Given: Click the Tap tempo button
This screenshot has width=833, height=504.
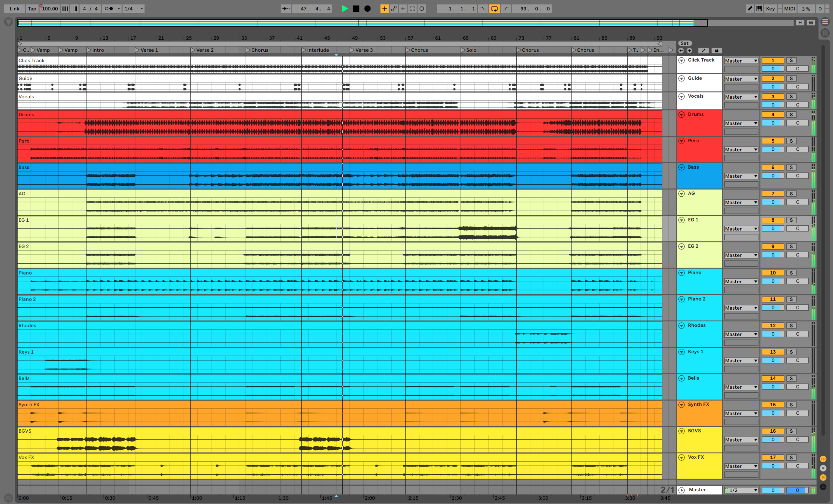Looking at the screenshot, I should 32,9.
